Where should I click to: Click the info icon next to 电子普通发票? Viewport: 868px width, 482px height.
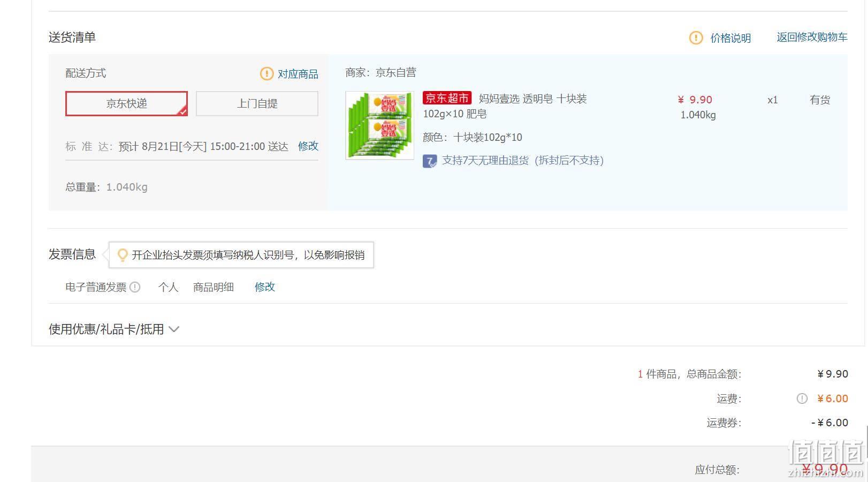point(135,287)
